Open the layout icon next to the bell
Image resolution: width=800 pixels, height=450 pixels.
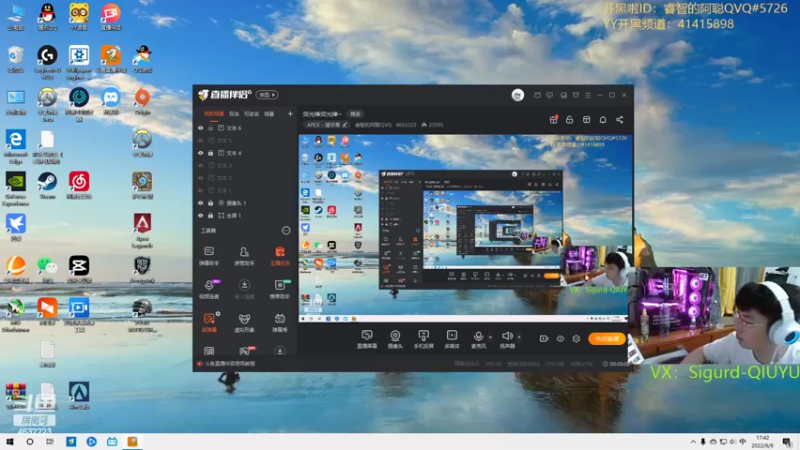[587, 119]
